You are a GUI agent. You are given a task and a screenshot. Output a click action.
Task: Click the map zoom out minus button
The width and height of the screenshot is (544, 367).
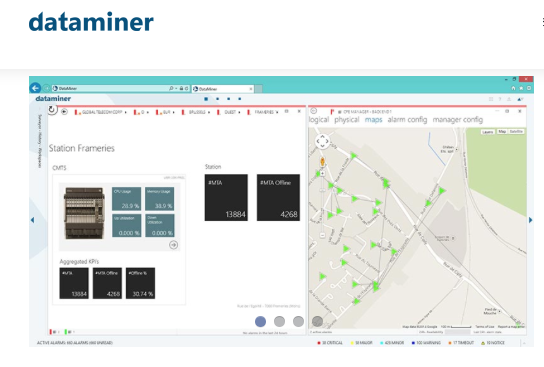point(322,235)
